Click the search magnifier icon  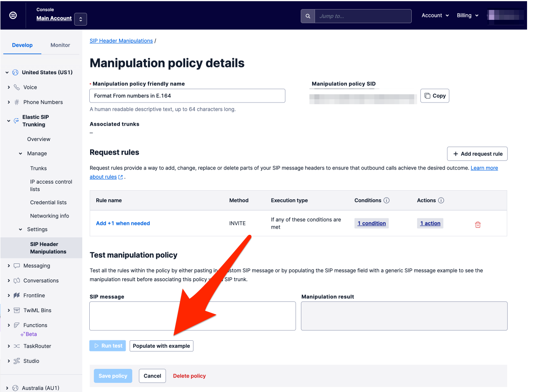pos(308,16)
